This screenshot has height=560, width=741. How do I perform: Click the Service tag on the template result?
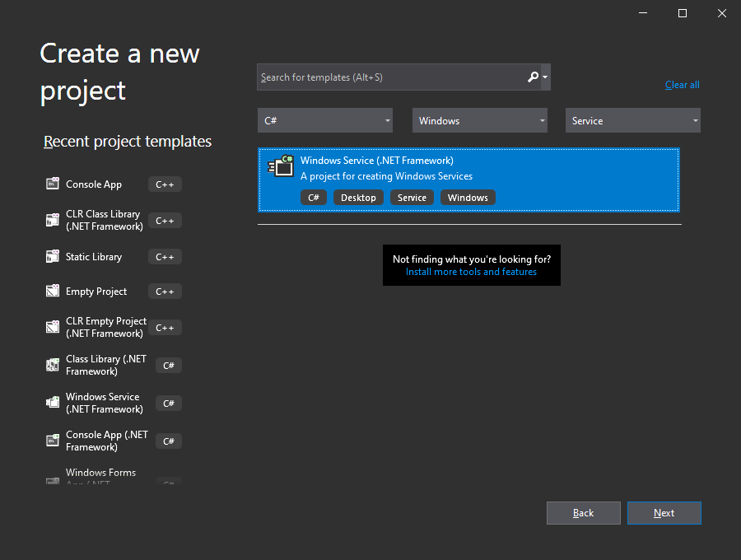pos(412,198)
